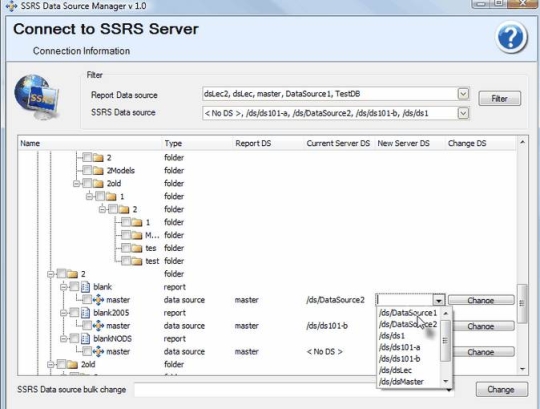540x409 pixels.
Task: Click the Change DS column header
Action: coord(481,143)
